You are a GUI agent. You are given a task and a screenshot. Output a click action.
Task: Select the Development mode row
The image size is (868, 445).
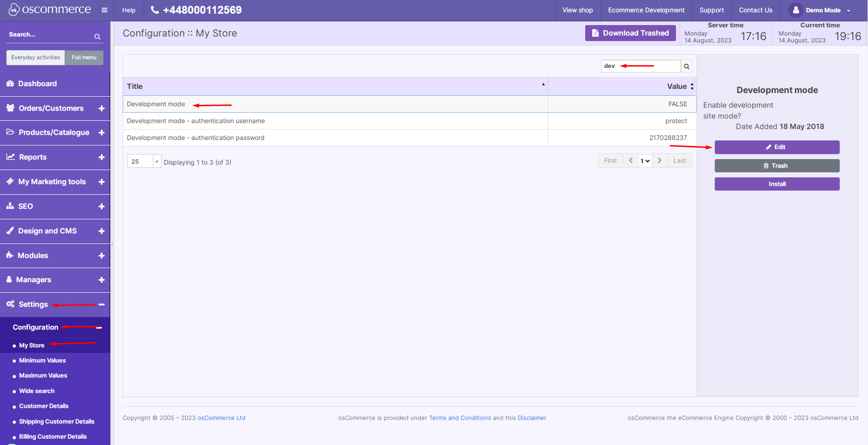410,104
